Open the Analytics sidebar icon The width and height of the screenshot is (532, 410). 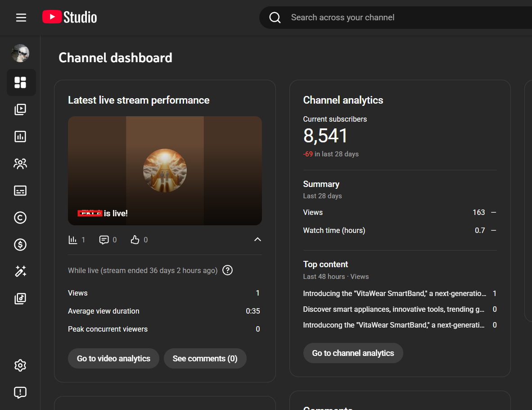(20, 137)
